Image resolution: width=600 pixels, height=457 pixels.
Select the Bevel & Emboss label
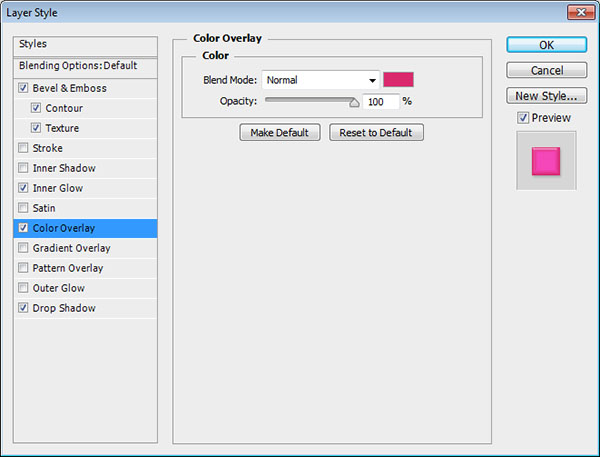[x=70, y=88]
